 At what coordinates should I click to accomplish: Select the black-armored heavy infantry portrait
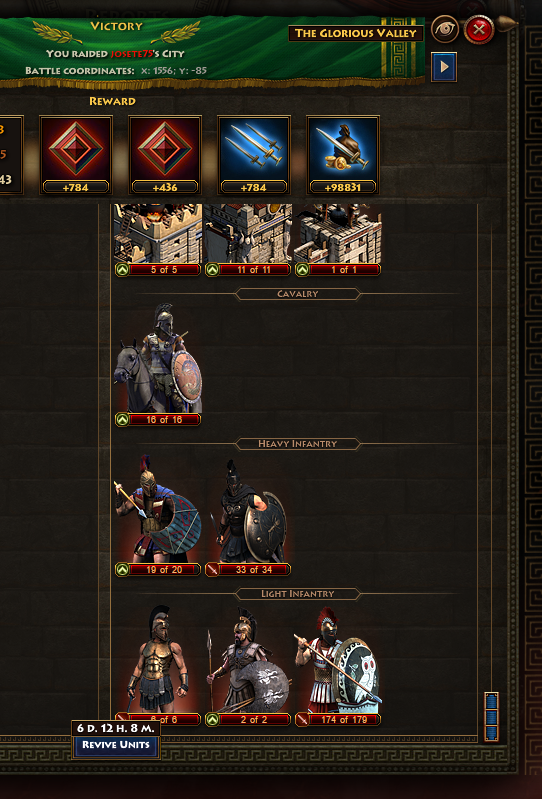pyautogui.click(x=248, y=511)
